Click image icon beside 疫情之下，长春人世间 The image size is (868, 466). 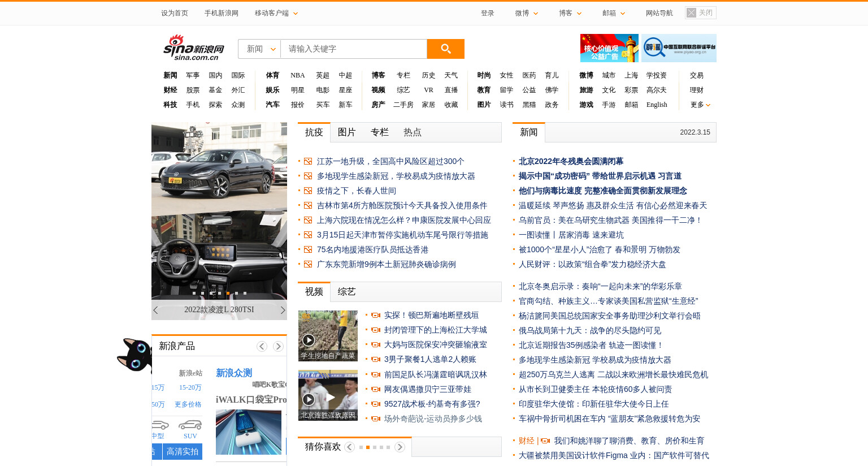[x=308, y=191]
